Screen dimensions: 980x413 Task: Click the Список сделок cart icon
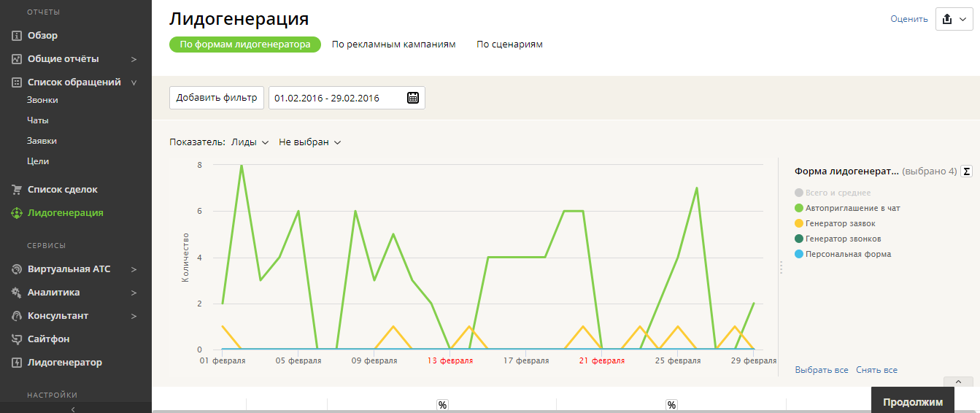coord(16,190)
